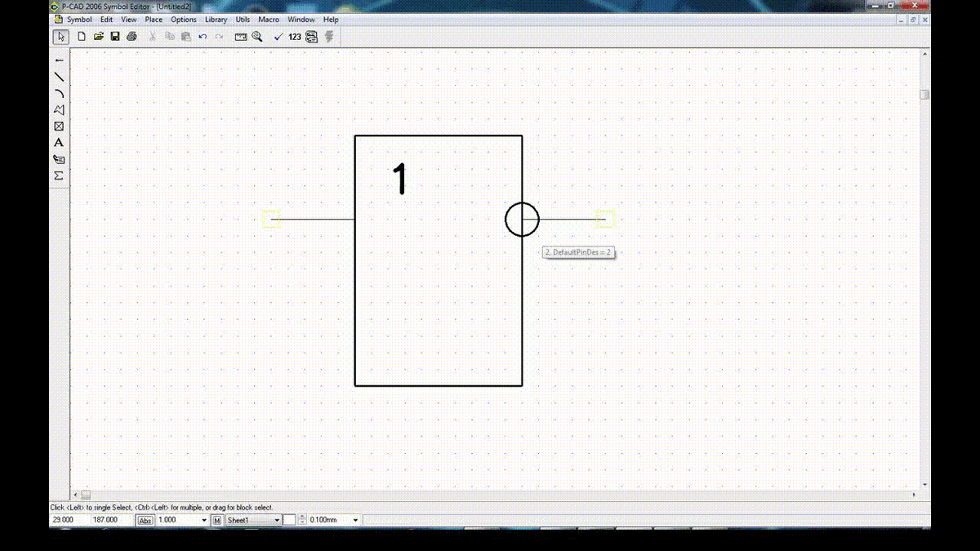
Task: Open the Symbol menu
Action: point(79,20)
